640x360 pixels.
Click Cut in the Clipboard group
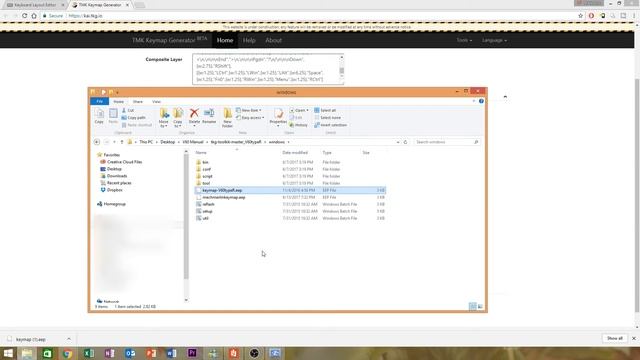click(128, 110)
